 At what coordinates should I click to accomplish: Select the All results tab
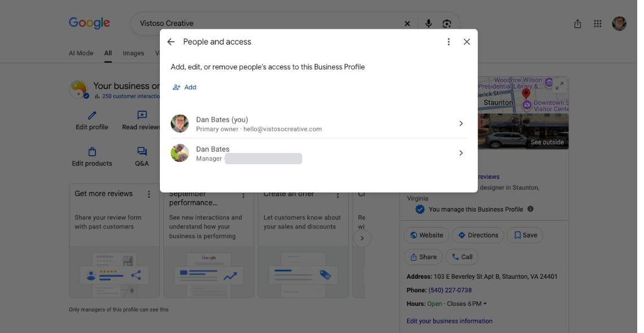pos(108,53)
